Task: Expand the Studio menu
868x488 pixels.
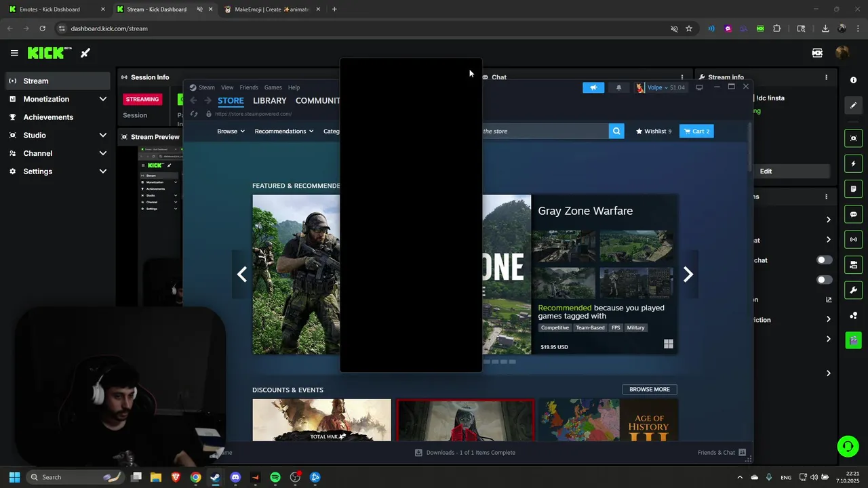Action: click(58, 135)
